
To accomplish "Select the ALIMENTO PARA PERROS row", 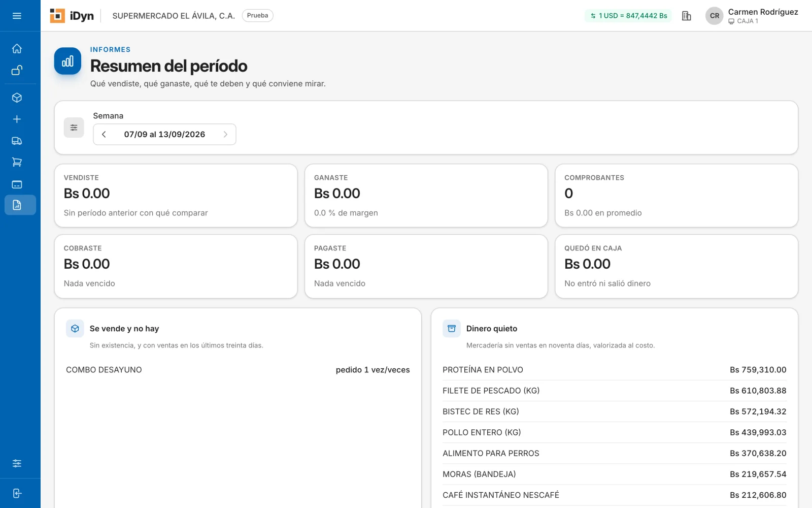I will pos(615,453).
